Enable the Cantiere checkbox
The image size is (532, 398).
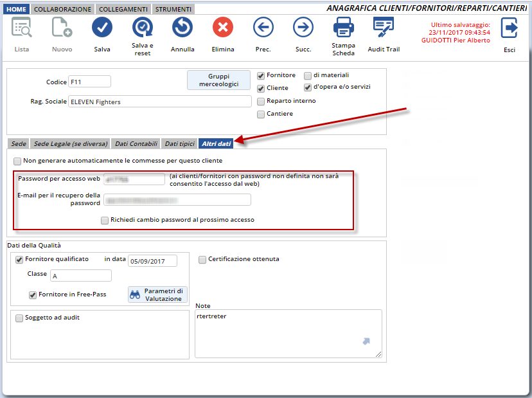pyautogui.click(x=261, y=114)
